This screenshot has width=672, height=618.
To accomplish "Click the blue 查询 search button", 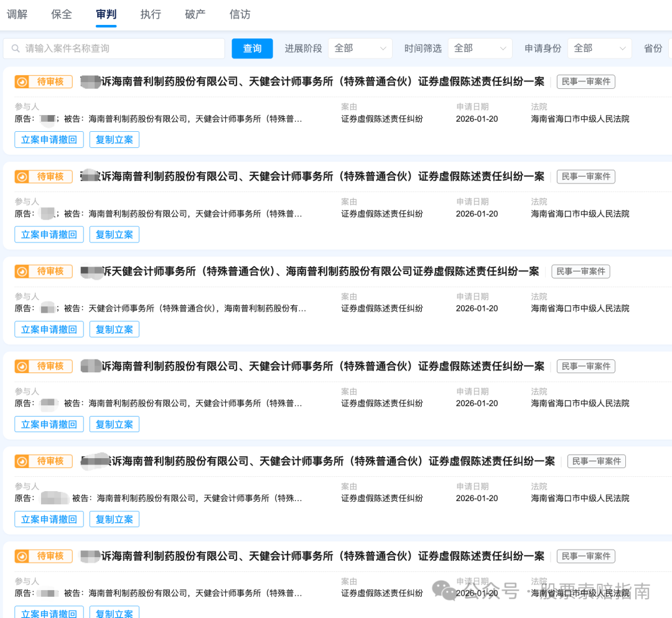I will [252, 48].
